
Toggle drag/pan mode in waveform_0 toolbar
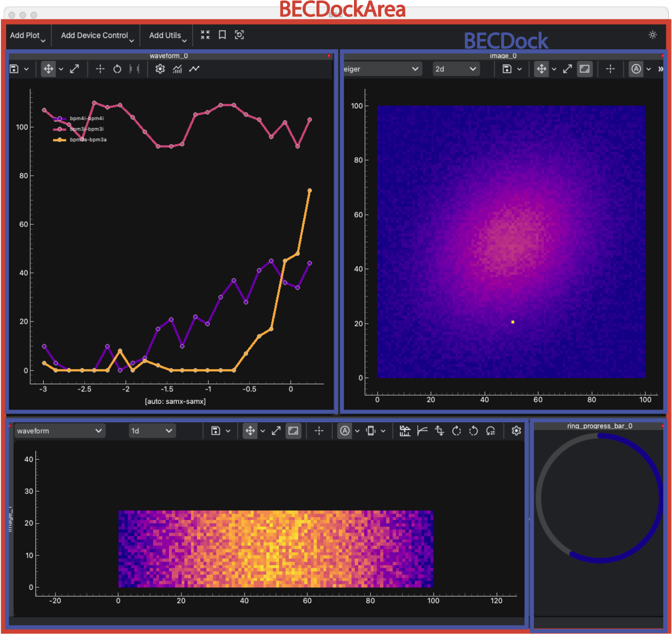48,69
